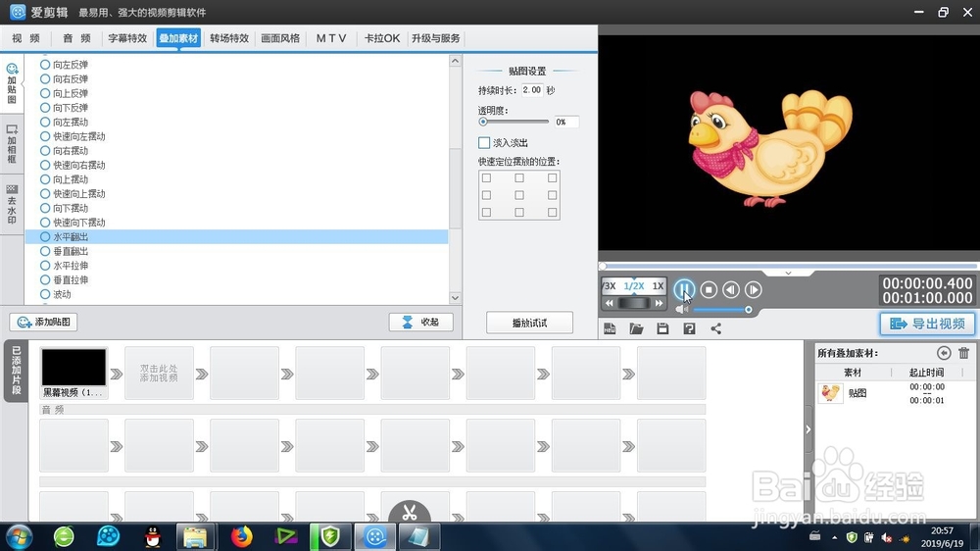980x551 pixels.
Task: Select the 黑幕视频 clip thumbnail
Action: pyautogui.click(x=73, y=368)
